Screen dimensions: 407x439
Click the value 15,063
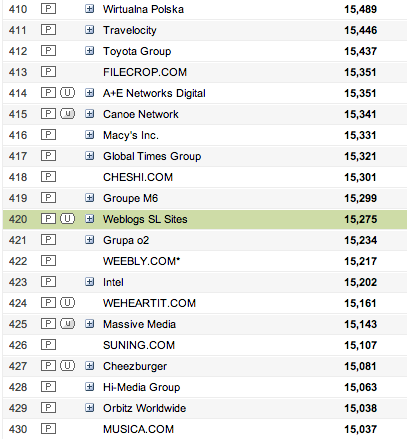361,387
